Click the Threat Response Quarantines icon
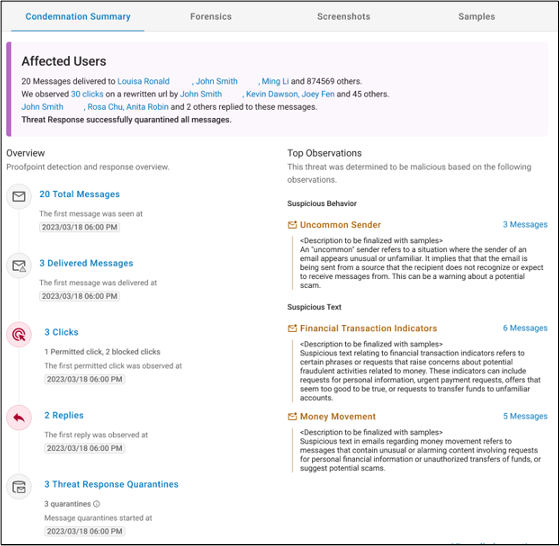560x546 pixels. [19, 487]
